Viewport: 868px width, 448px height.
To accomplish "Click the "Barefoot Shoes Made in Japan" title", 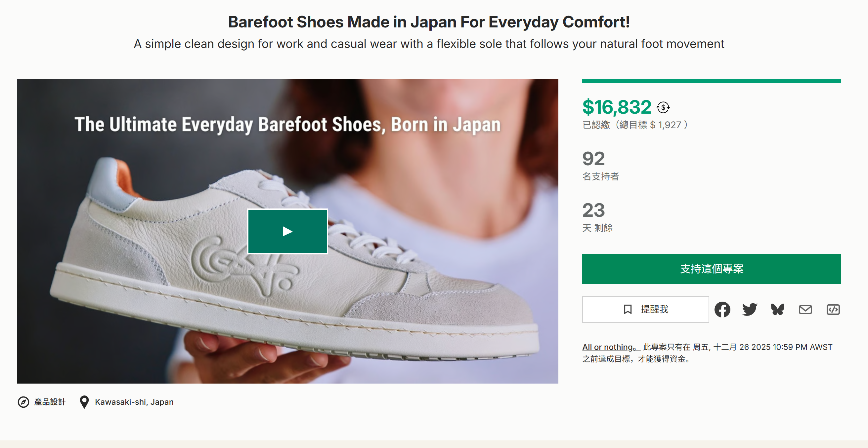I will coord(429,22).
